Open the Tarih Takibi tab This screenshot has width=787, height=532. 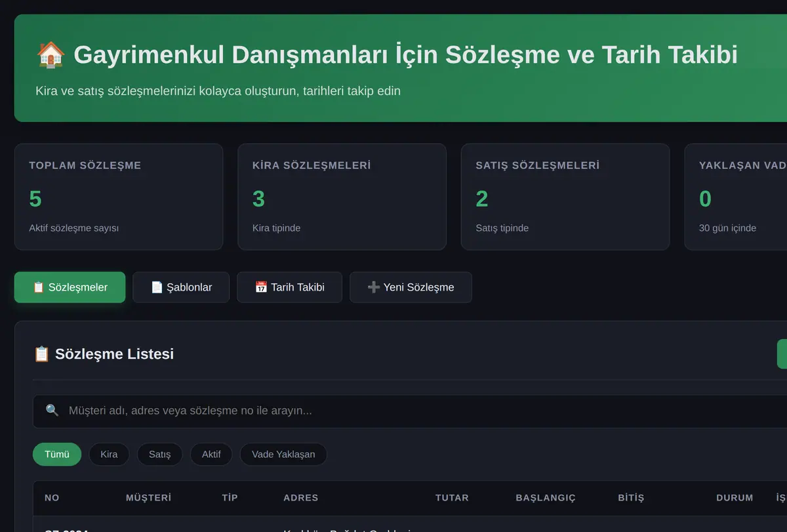[x=289, y=287]
